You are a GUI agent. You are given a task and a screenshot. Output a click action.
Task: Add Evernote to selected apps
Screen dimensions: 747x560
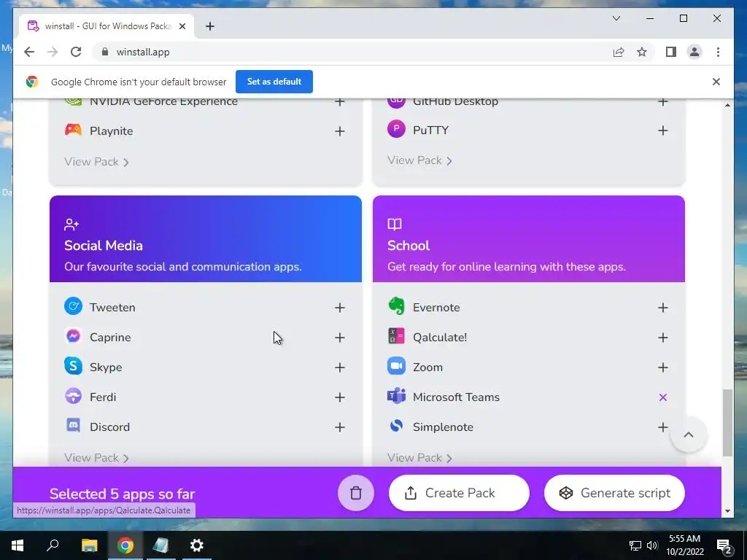click(662, 308)
